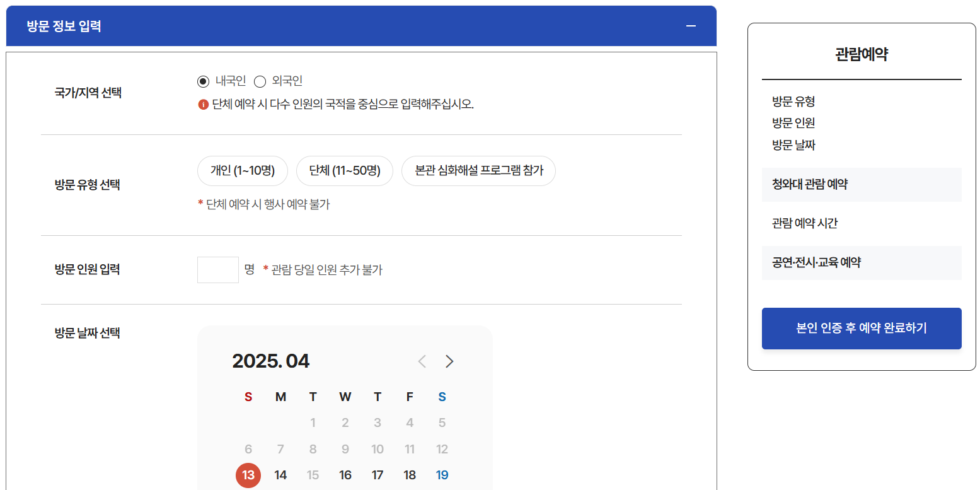
Task: Click 본인 인증 후 예약 완료하기 button
Action: [862, 328]
